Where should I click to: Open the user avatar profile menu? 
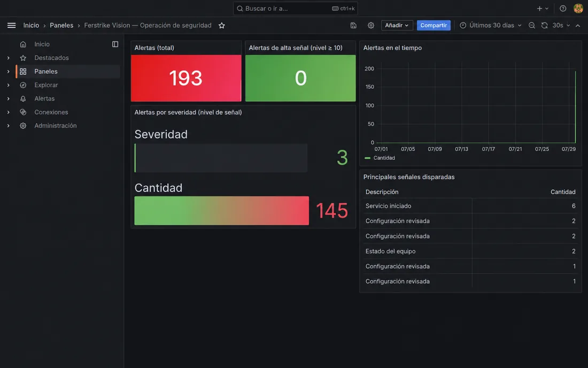click(578, 8)
